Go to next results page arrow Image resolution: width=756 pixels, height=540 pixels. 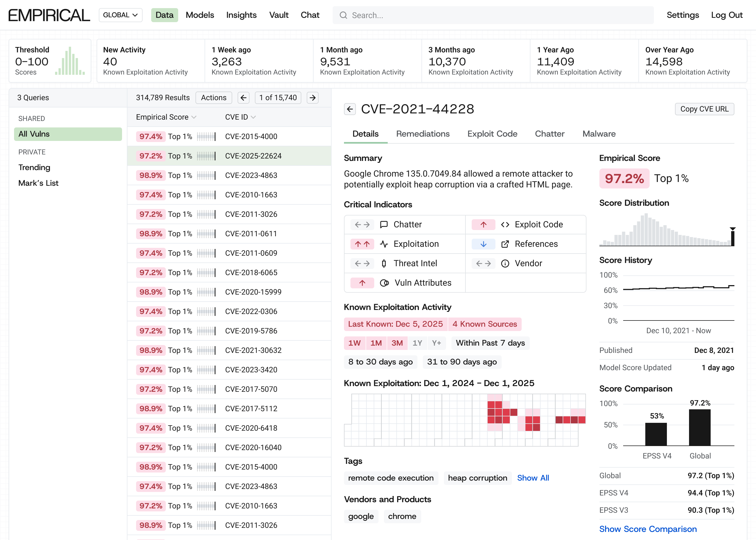(312, 98)
